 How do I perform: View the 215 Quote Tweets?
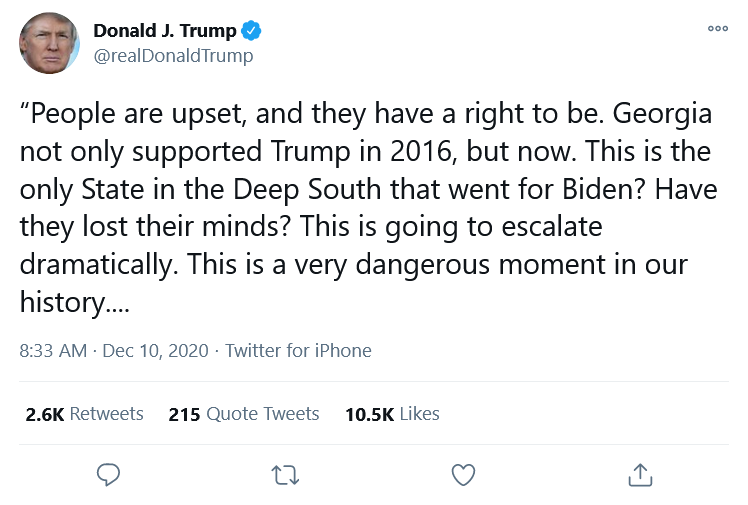(244, 414)
